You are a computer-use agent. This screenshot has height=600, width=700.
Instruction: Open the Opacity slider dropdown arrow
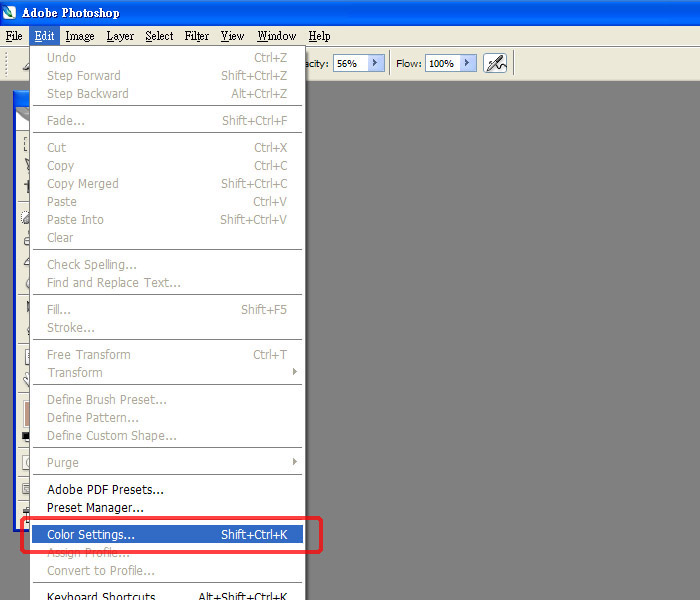[x=376, y=63]
